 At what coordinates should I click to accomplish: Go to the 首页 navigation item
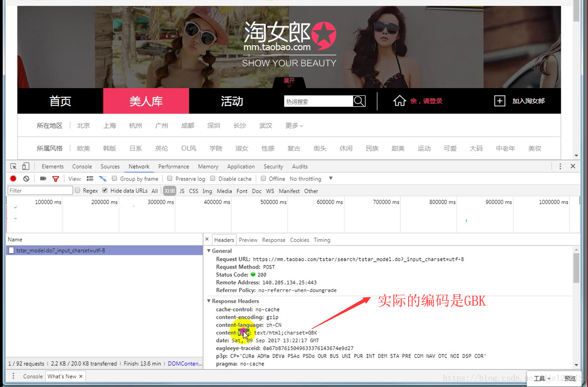60,101
